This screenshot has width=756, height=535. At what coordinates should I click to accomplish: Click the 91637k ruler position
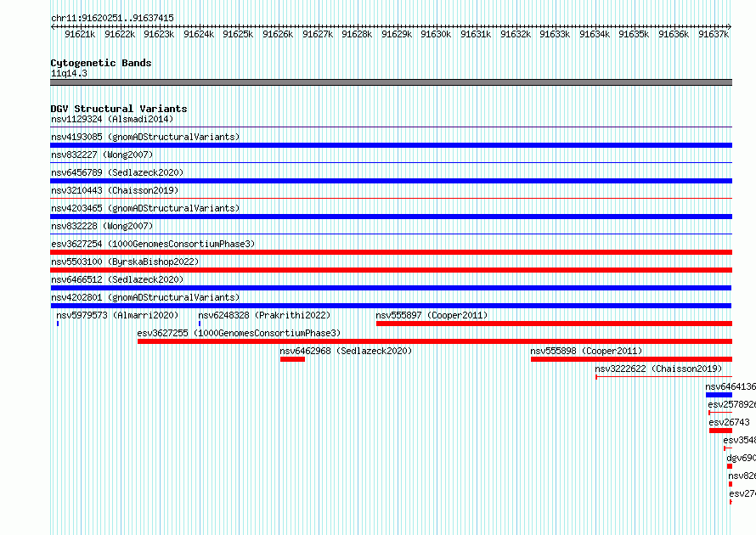(714, 34)
